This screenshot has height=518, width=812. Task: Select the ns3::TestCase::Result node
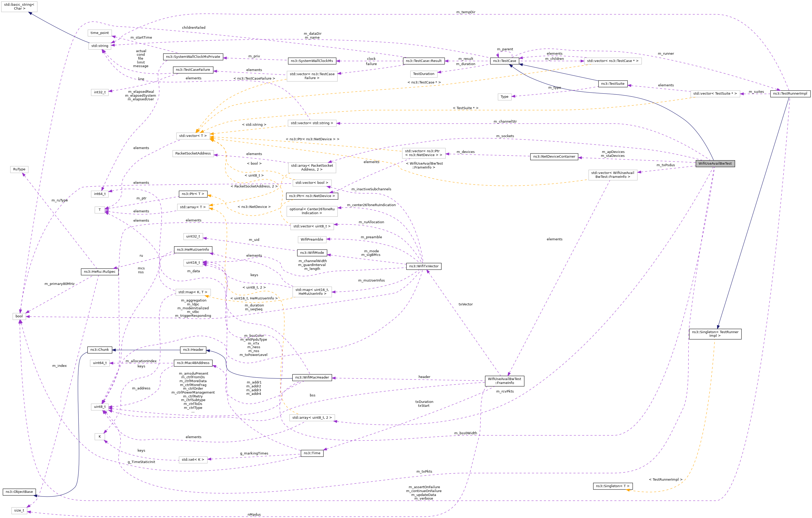pyautogui.click(x=424, y=61)
